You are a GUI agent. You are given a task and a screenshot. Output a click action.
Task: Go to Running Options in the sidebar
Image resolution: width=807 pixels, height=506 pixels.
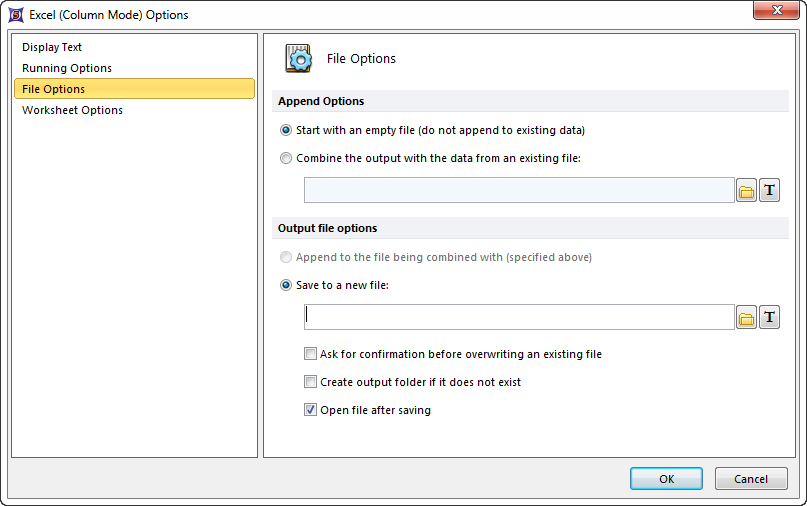[x=67, y=68]
